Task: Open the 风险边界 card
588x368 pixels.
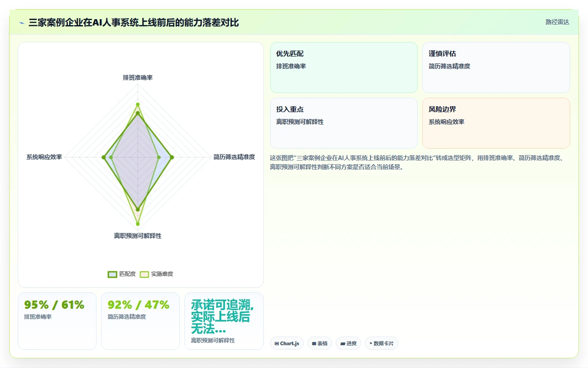Action: click(496, 123)
